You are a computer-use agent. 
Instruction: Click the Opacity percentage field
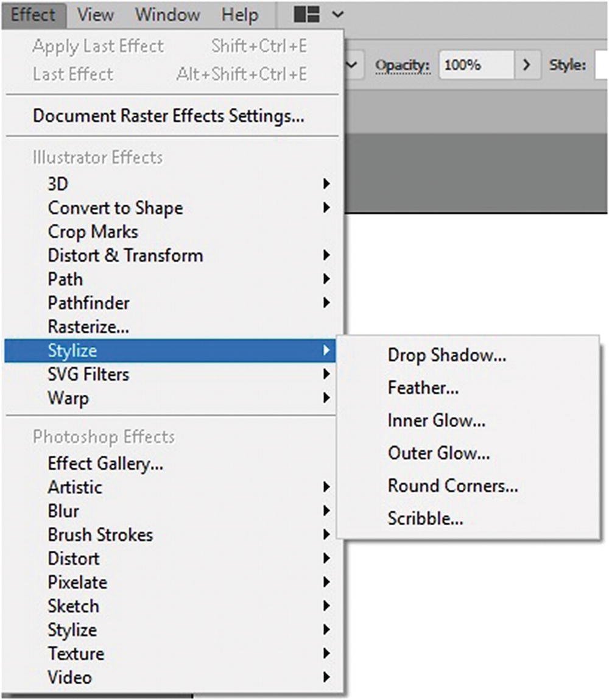476,65
